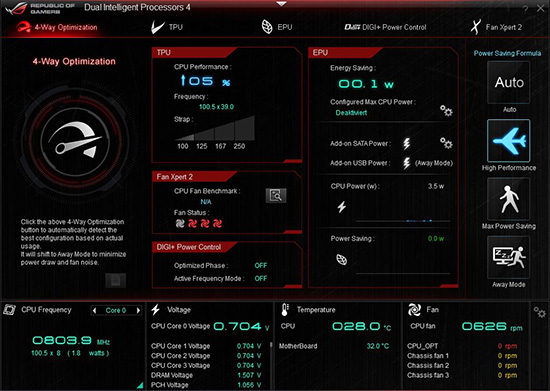The image size is (550, 391).
Task: Toggle the Add-on USB Power lightning icon
Action: [x=407, y=163]
